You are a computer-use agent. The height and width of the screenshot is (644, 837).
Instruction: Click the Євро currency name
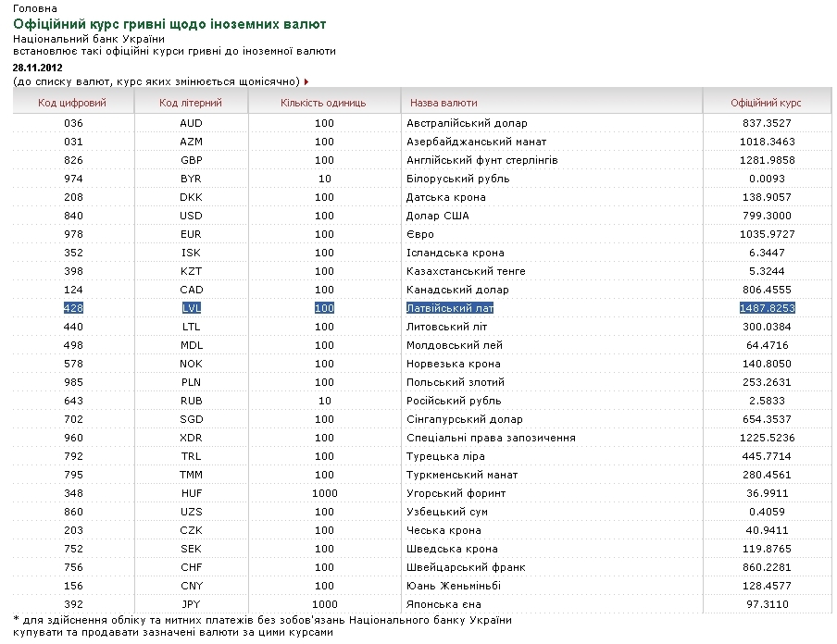(x=420, y=234)
